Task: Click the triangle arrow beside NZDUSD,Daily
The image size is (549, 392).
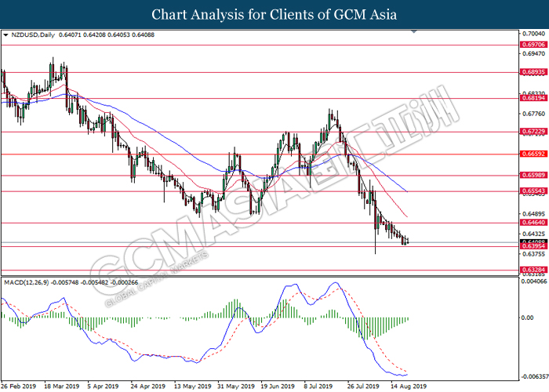Action: (x=5, y=35)
